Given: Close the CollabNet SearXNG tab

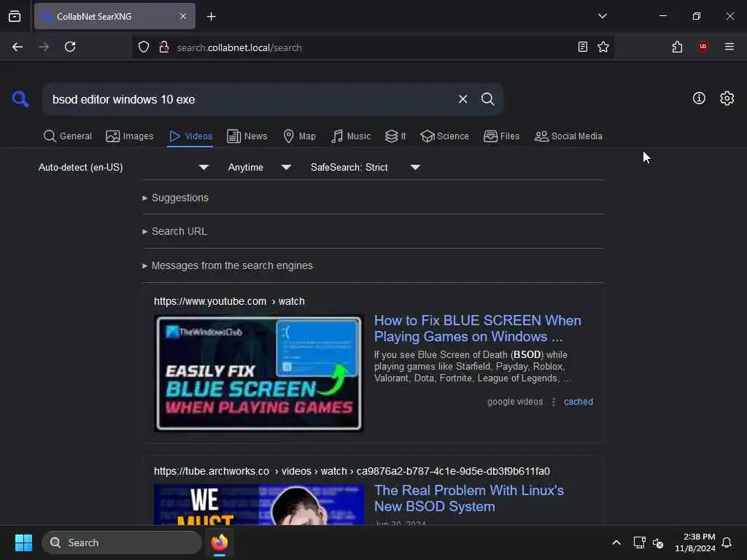Looking at the screenshot, I should [x=183, y=16].
